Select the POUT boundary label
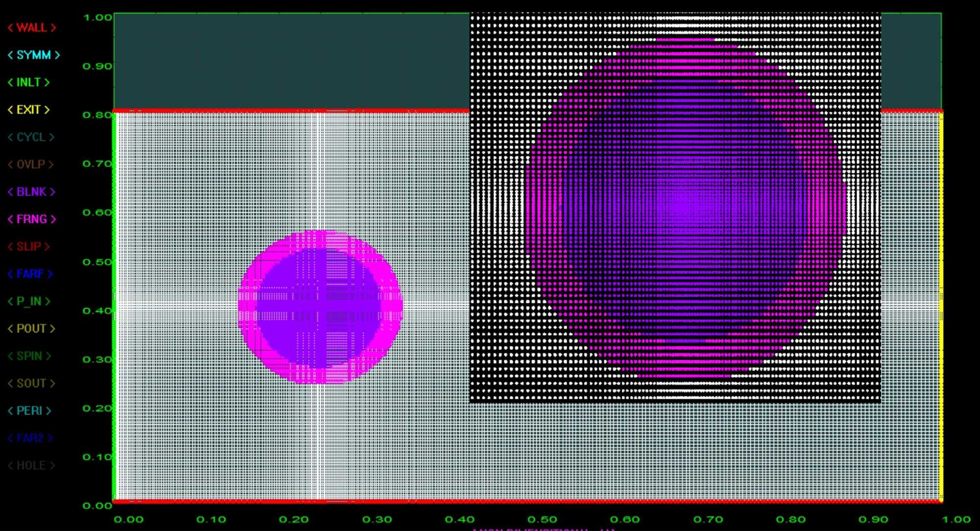The height and width of the screenshot is (531, 980). click(x=31, y=329)
